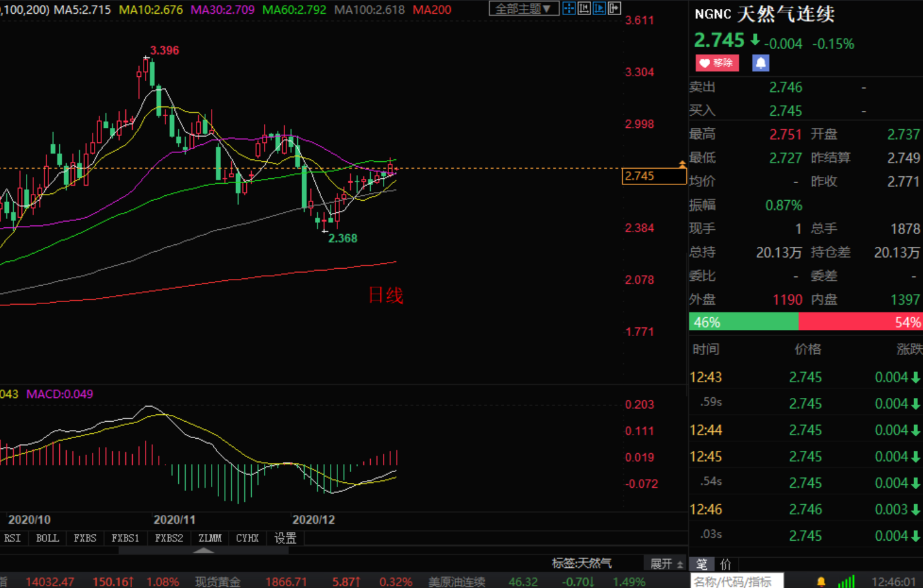Viewport: 923px width, 588px height.
Task: Click the shift-chart-right arrow icon
Action: click(x=614, y=8)
